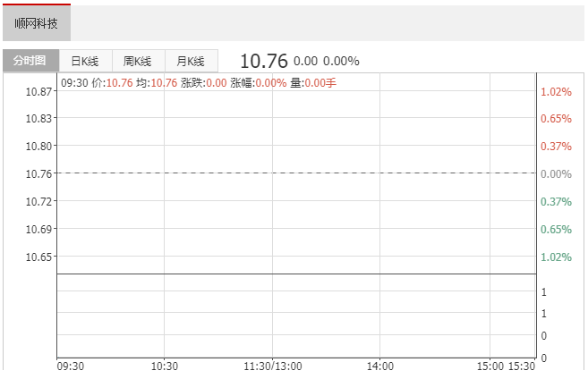Select the 顺网科技 stock tab
The image size is (588, 379).
[x=37, y=23]
